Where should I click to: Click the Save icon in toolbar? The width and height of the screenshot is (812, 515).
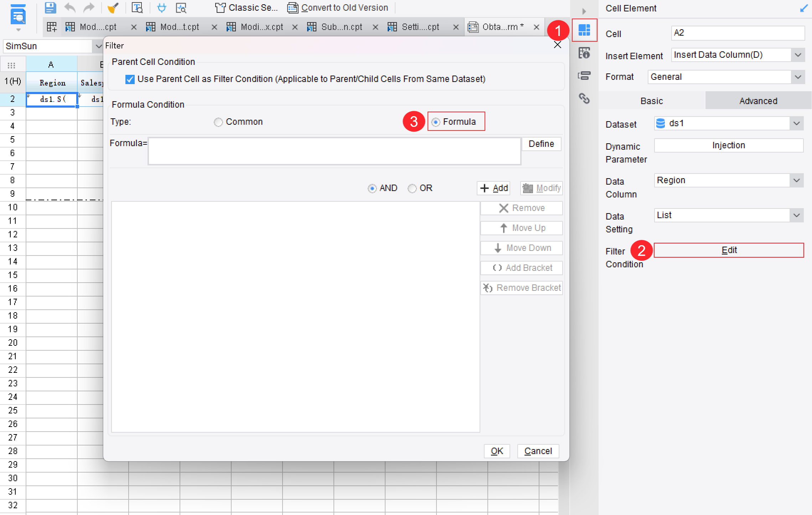(50, 7)
